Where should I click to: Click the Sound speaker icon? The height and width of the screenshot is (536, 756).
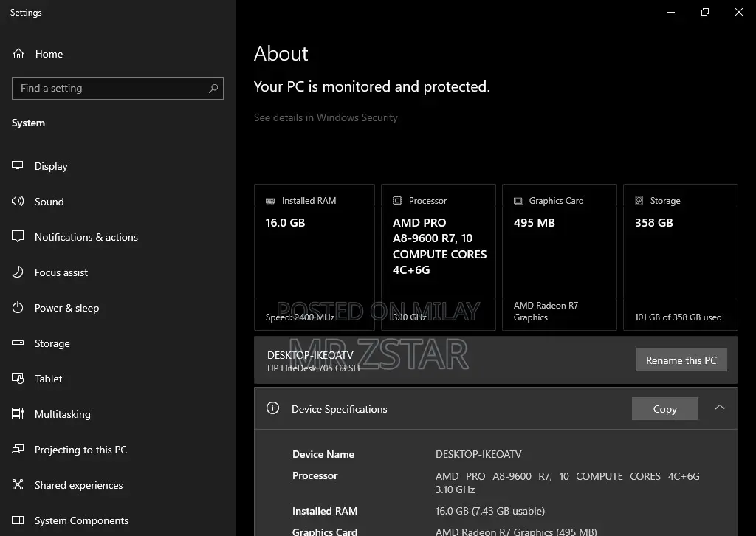[x=18, y=202]
